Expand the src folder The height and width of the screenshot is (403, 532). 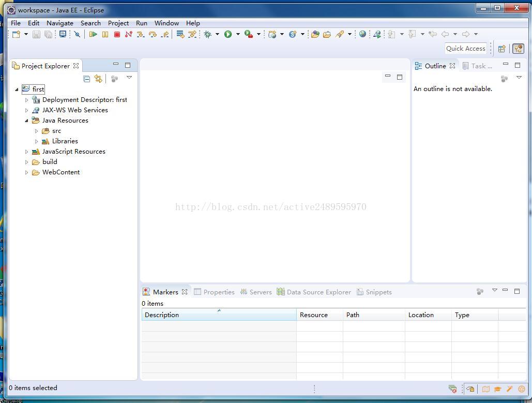36,131
